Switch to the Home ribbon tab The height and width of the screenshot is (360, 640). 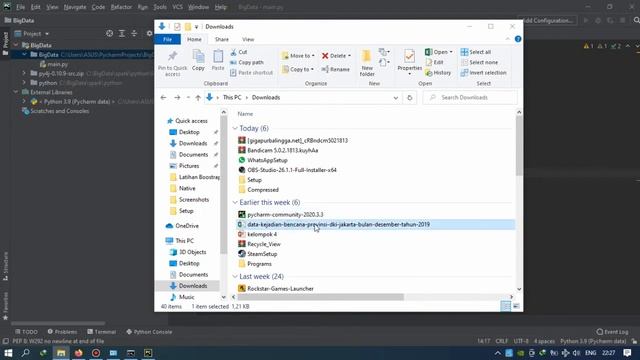click(x=194, y=39)
